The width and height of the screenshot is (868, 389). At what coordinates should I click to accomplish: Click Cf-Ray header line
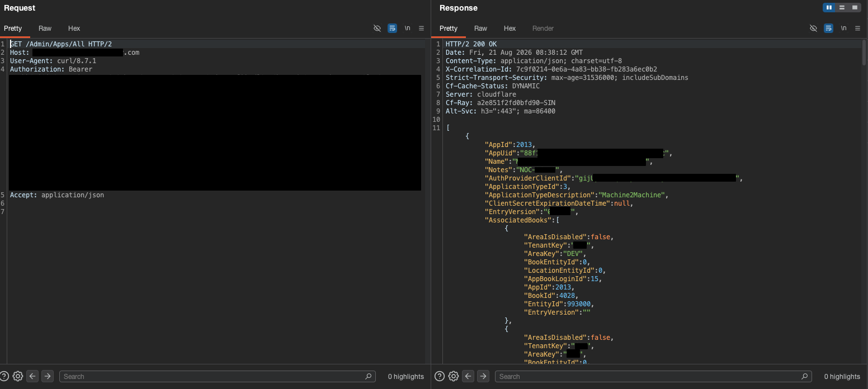501,103
